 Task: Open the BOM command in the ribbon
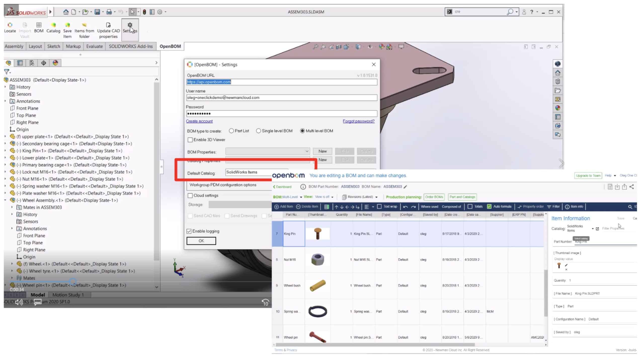[x=39, y=28]
